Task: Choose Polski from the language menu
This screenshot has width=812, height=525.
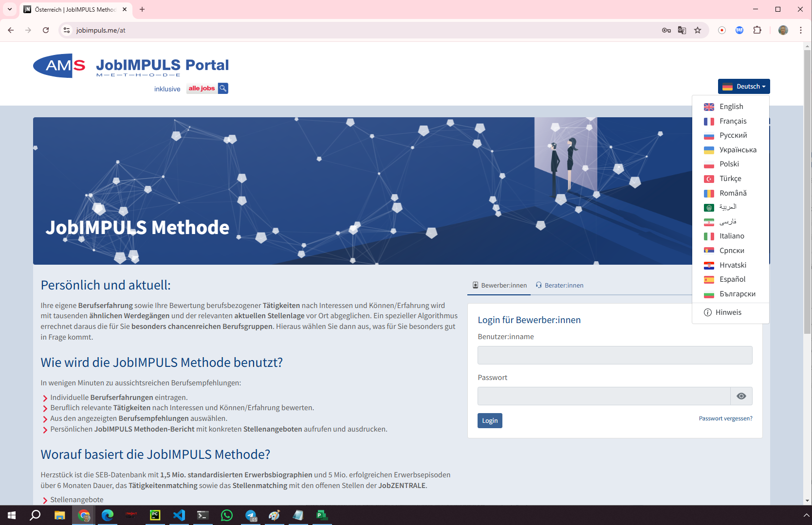Action: tap(730, 164)
